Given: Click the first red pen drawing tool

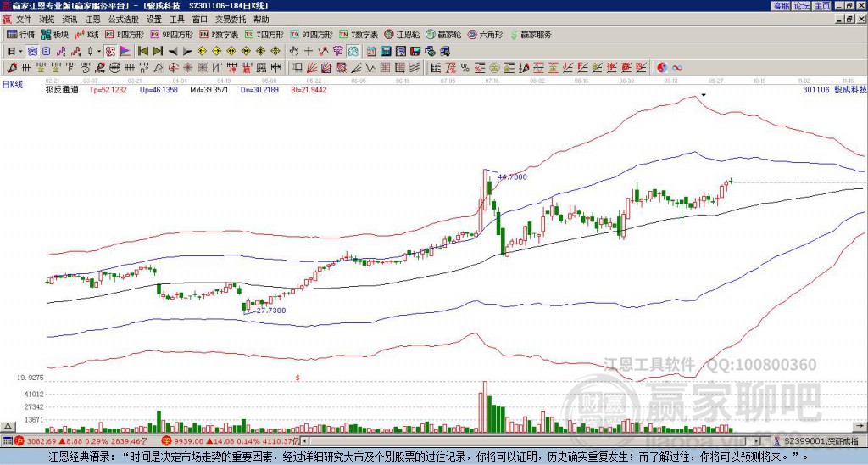Looking at the screenshot, I should (x=12, y=68).
